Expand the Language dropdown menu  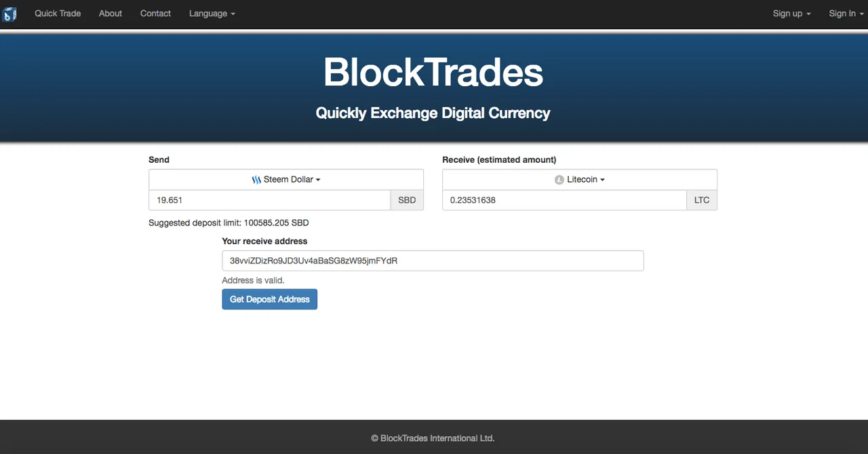212,14
